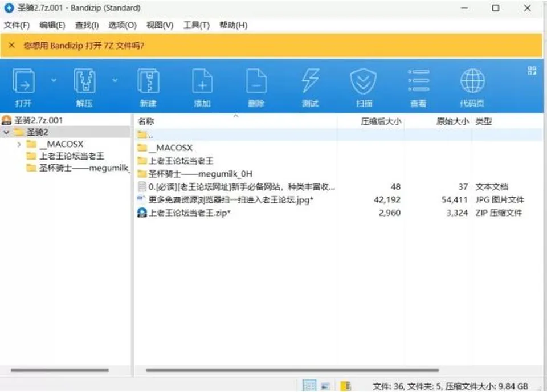Screen dimensions: 547x392
Task: Sort by 压缩后大小 column header
Action: (x=381, y=121)
